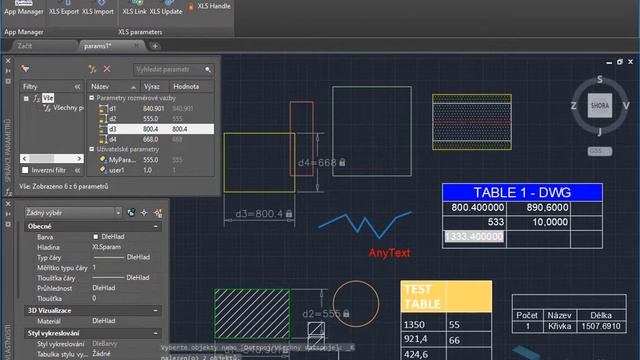Select the d4 dimensional constraint icon

click(103, 139)
